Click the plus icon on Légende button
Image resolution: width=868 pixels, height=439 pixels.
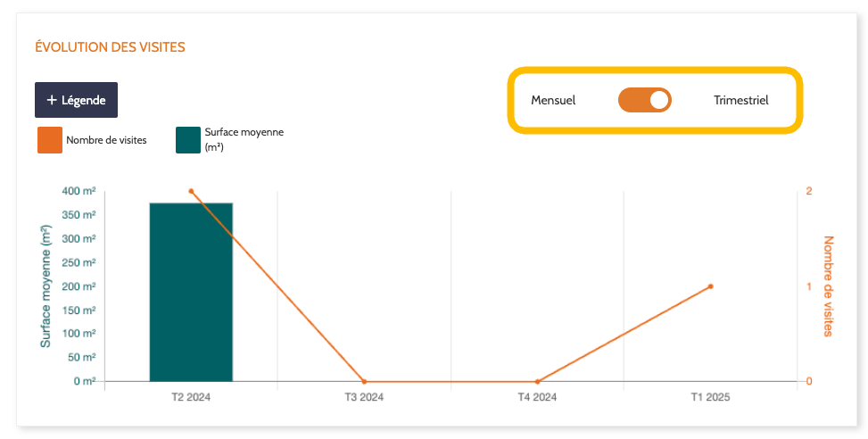click(52, 100)
